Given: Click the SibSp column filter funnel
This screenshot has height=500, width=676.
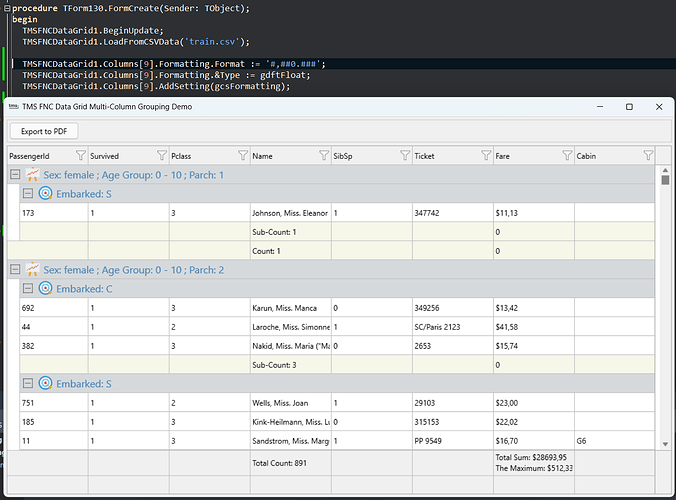Looking at the screenshot, I should click(404, 155).
